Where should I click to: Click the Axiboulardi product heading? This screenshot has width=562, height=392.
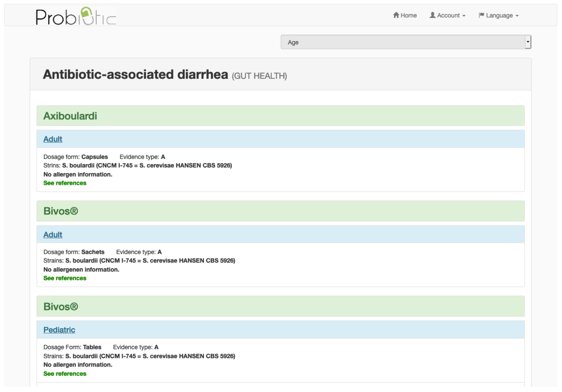(x=70, y=116)
